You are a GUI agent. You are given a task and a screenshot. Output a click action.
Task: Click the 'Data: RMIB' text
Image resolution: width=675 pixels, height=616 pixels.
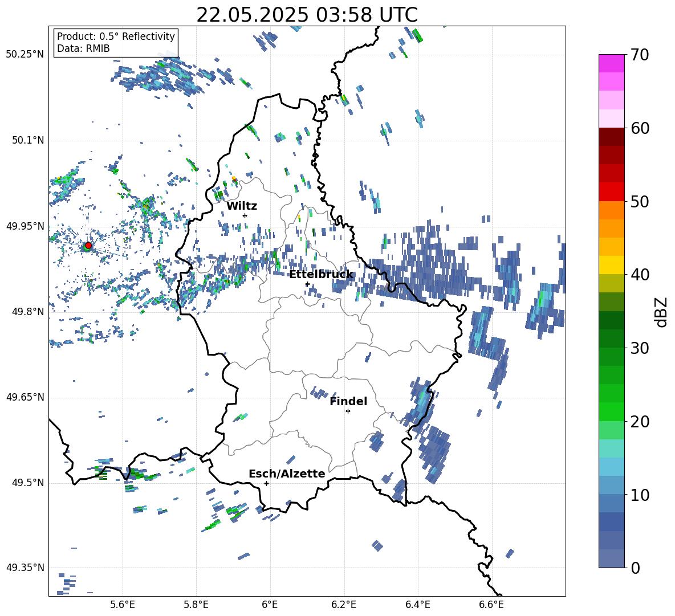click(x=83, y=48)
